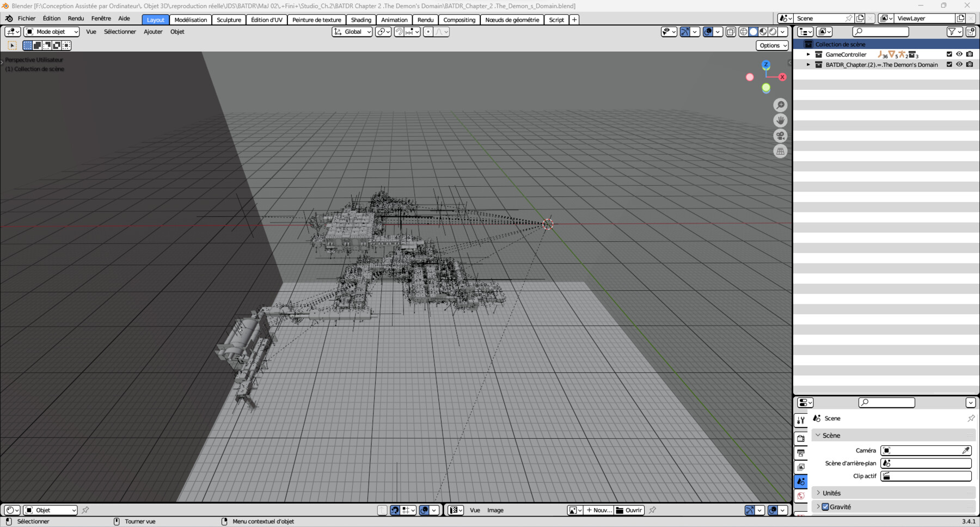
Task: Toggle viewport gizmos display button
Action: pos(685,32)
